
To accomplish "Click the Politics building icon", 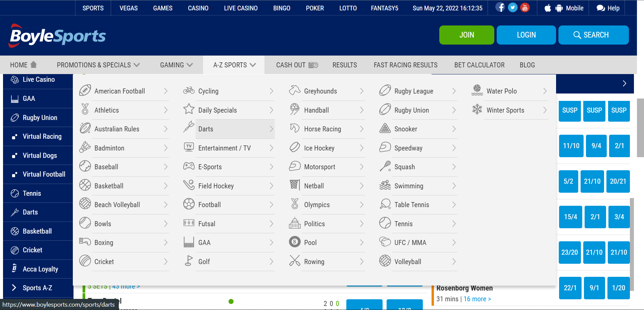I will pyautogui.click(x=295, y=223).
